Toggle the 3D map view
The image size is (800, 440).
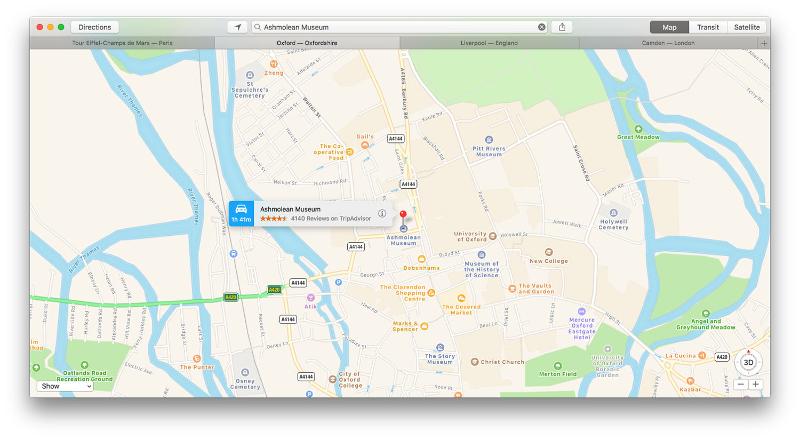pyautogui.click(x=748, y=363)
